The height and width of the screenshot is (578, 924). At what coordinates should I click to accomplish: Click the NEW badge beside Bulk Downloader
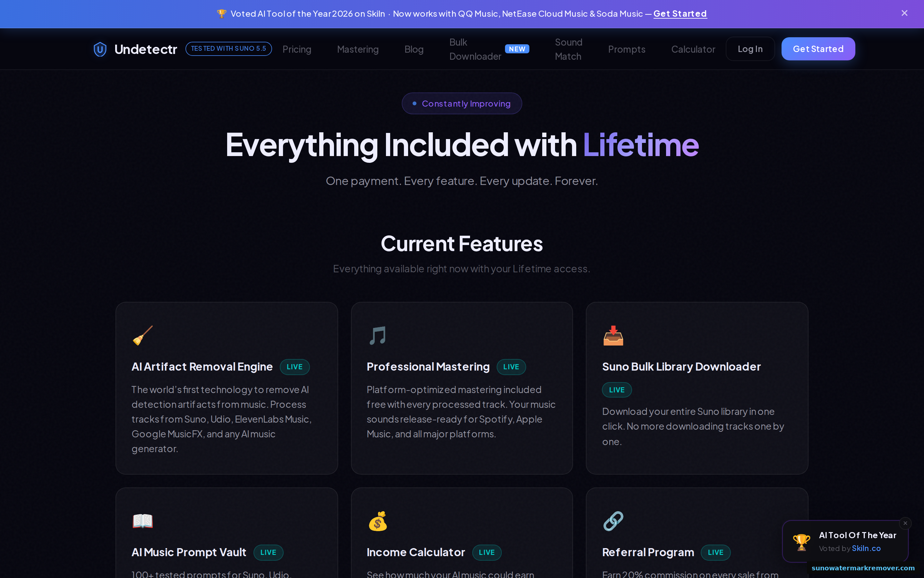point(517,49)
